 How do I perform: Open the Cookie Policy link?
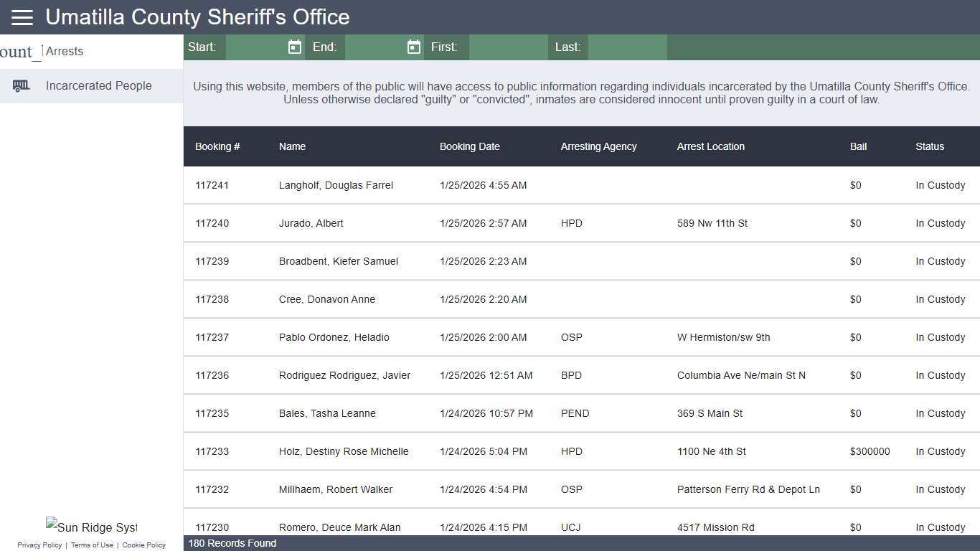pyautogui.click(x=143, y=545)
